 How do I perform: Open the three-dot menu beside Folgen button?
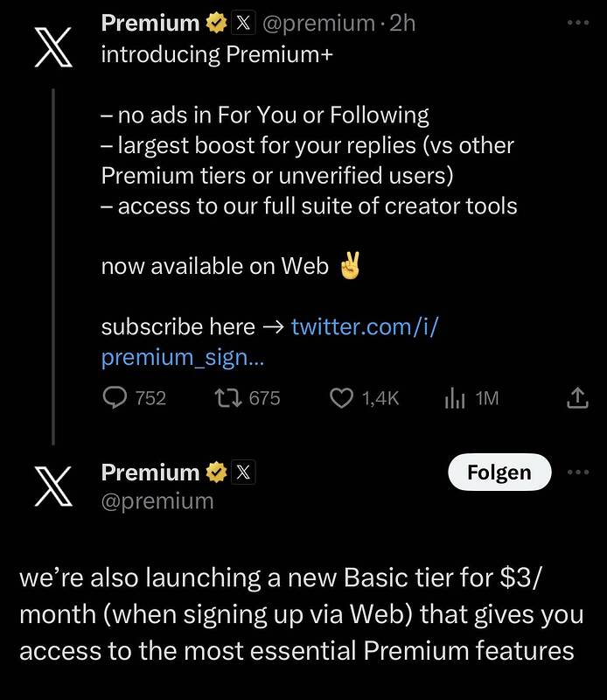point(578,472)
